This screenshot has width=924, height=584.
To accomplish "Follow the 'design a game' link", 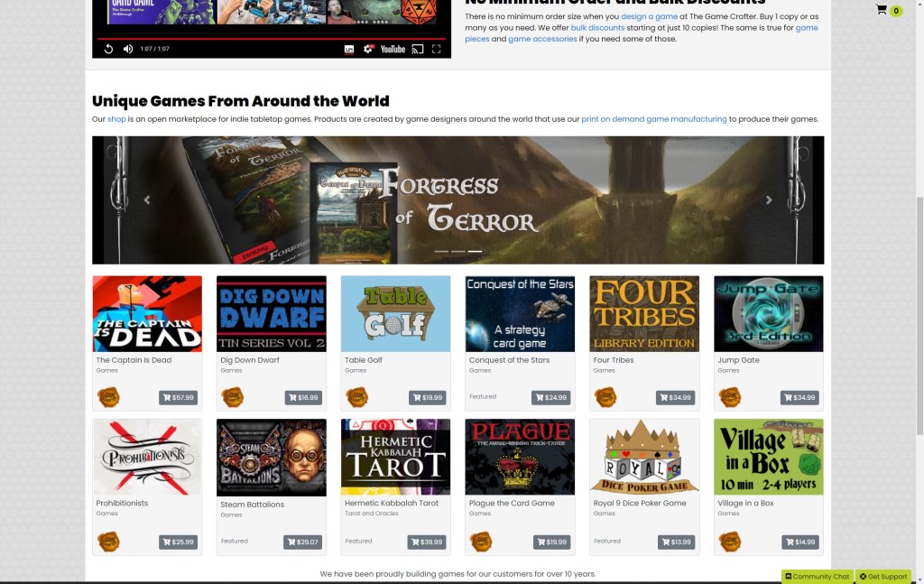I will tap(649, 15).
